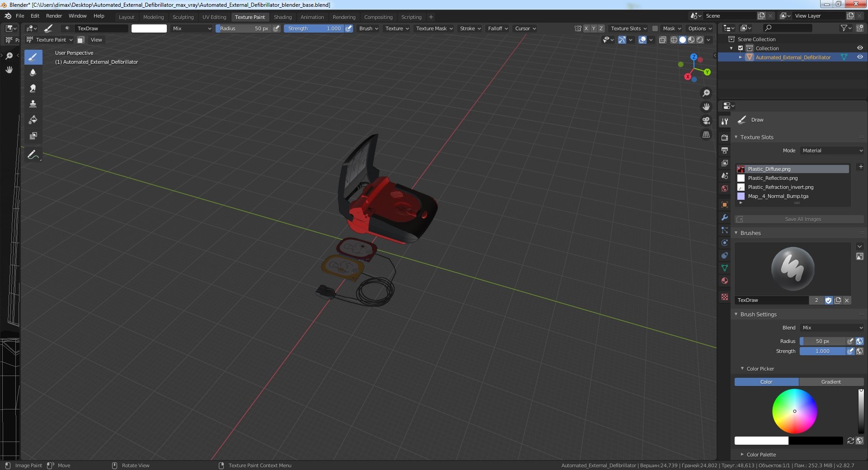Hide the Collection in viewport

click(860, 48)
